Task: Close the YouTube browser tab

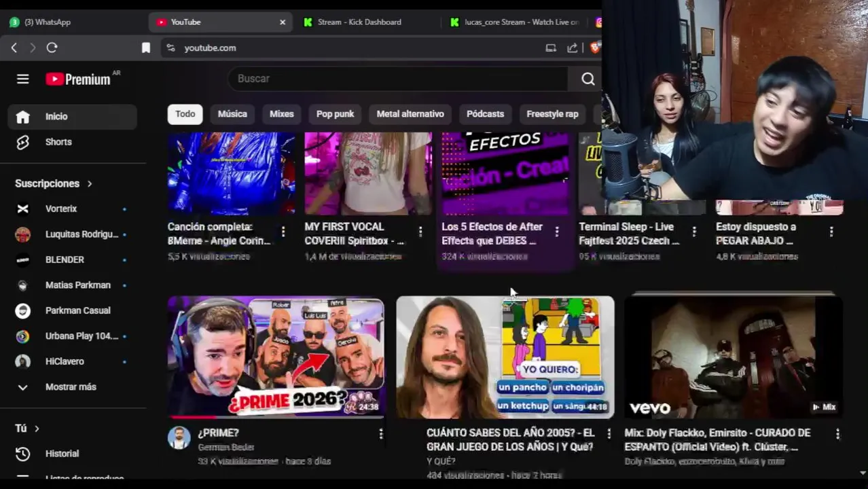Action: 283,22
